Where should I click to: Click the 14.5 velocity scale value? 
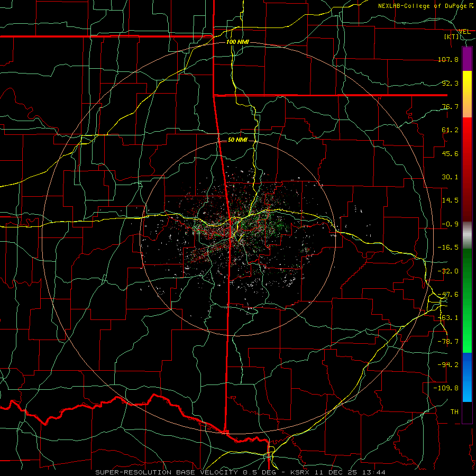pyautogui.click(x=450, y=200)
